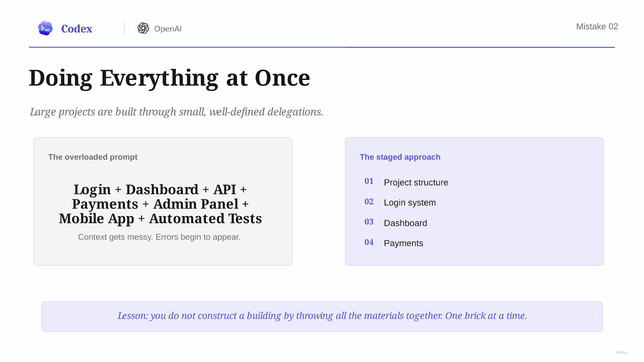Image resolution: width=644 pixels, height=362 pixels.
Task: Click step number "03"
Action: pos(369,222)
